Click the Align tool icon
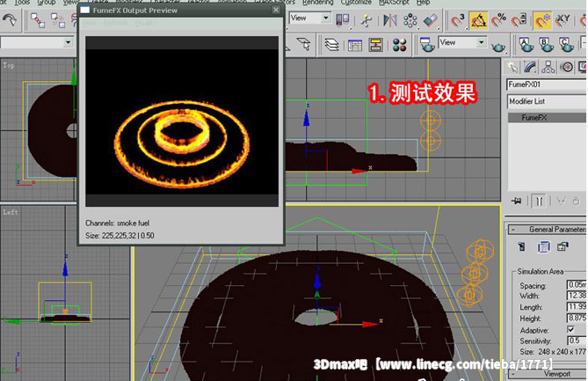This screenshot has height=381, width=588. (x=431, y=20)
